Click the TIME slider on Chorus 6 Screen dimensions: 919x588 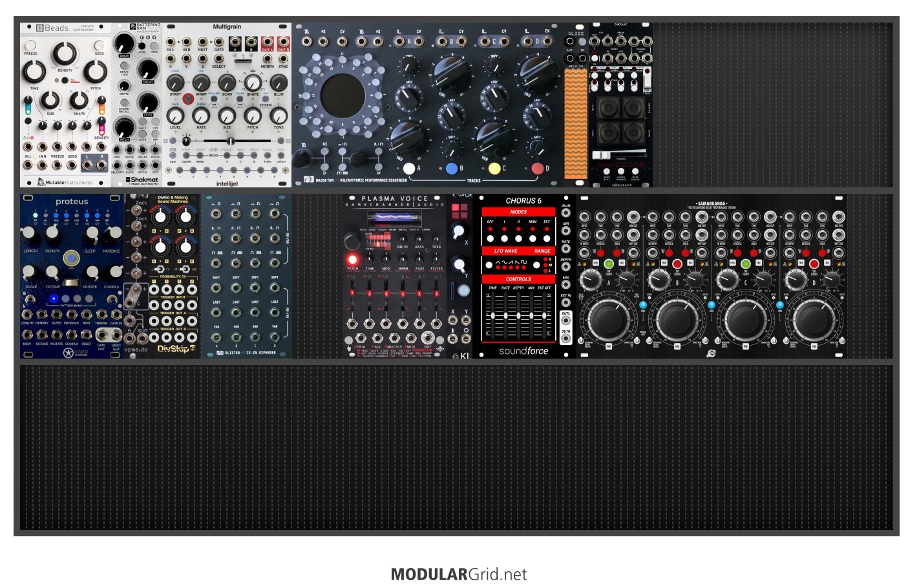(492, 315)
